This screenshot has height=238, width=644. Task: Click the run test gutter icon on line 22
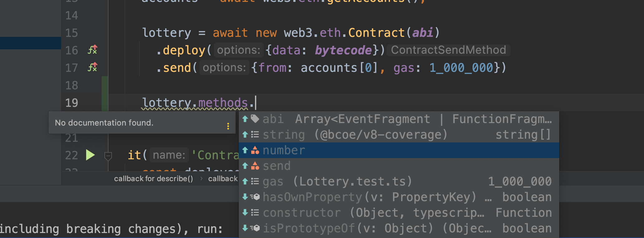(x=90, y=155)
